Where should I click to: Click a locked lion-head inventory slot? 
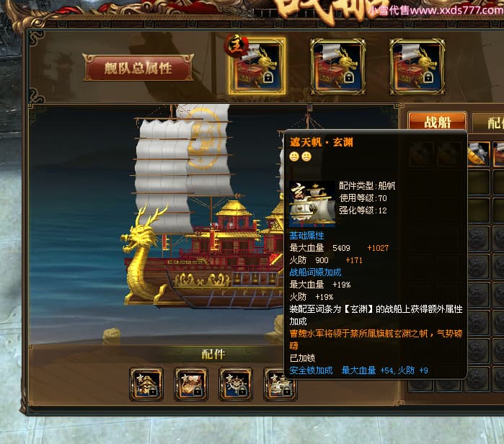[x=478, y=239]
